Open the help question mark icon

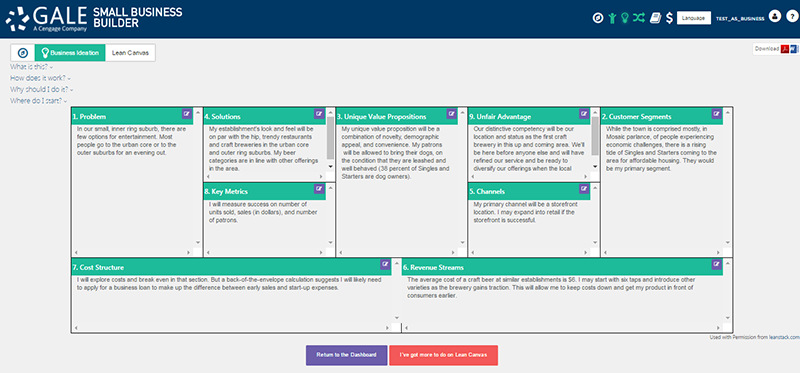791,17
